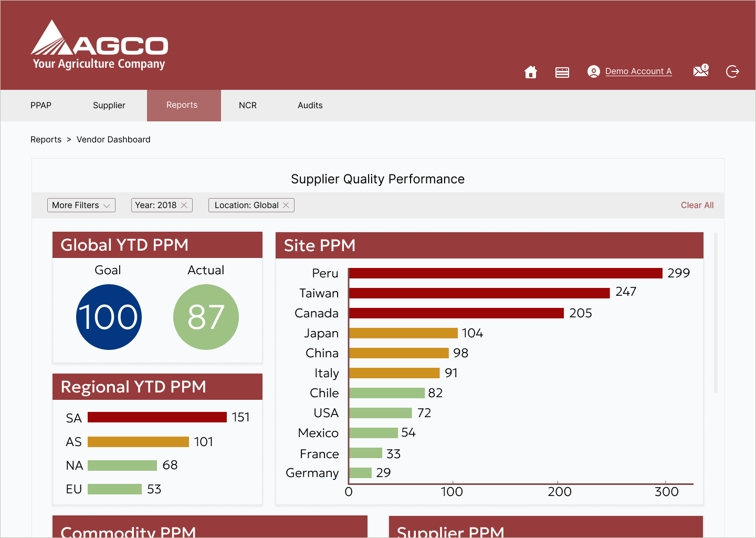Screen dimensions: 756x538
Task: Click the value 151 next to SA
Action: pyautogui.click(x=241, y=417)
